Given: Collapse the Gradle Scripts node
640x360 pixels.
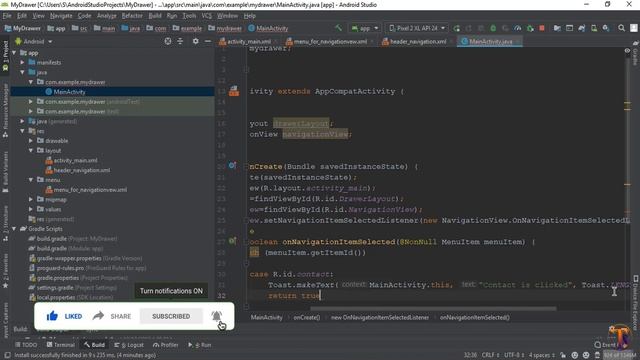Looking at the screenshot, I should click(15, 229).
